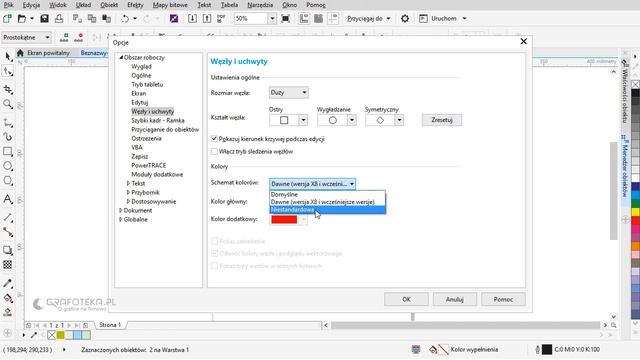Open Options via the gear icon

pos(405,18)
